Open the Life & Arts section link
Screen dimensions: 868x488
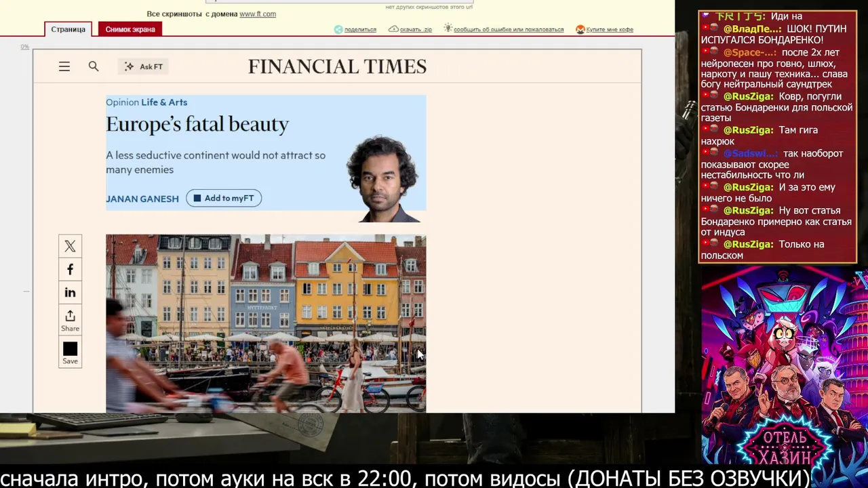coord(164,102)
